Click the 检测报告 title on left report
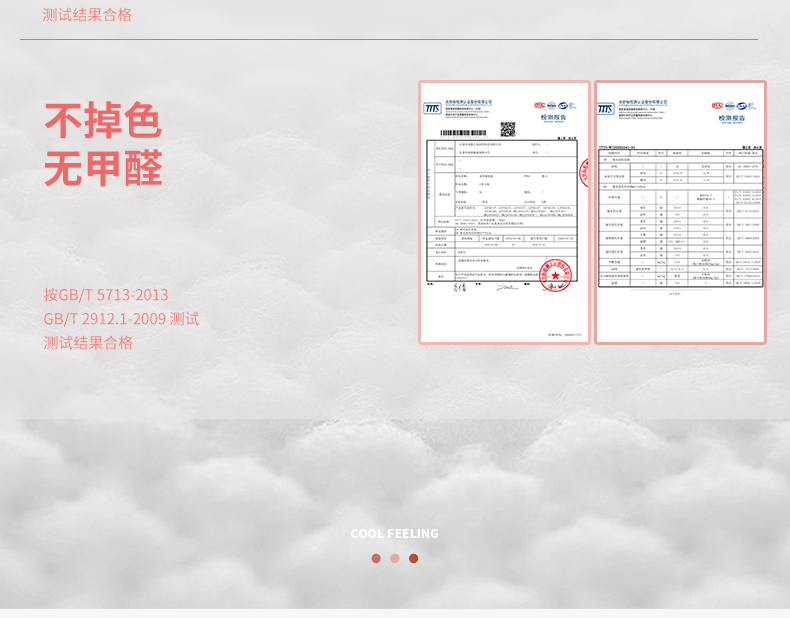790x618 pixels. pos(553,117)
